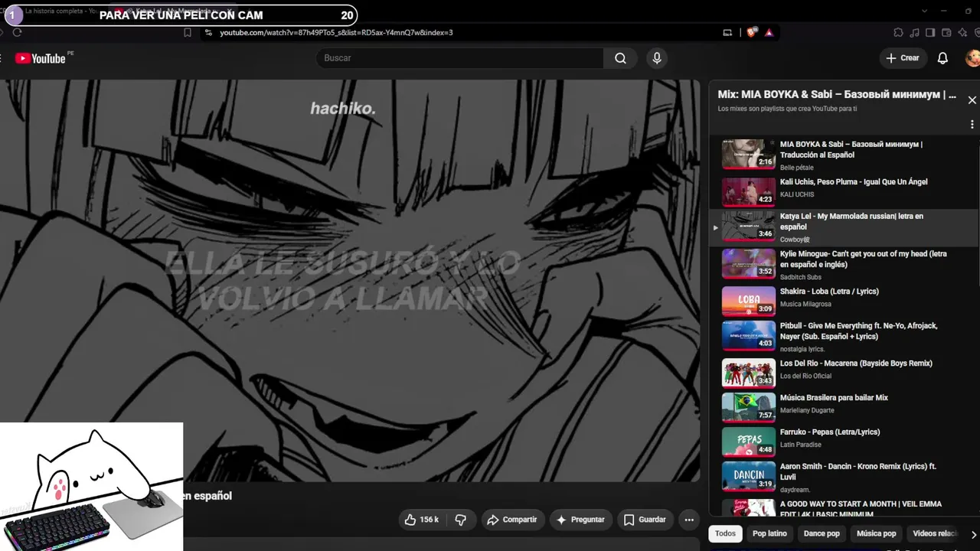This screenshot has height=551, width=980.
Task: Click the Crear button
Action: pyautogui.click(x=903, y=58)
